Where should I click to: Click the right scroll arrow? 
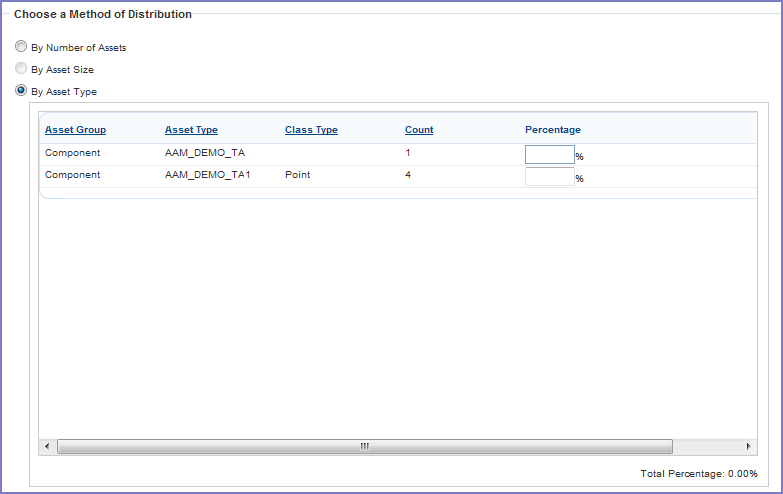tap(748, 446)
